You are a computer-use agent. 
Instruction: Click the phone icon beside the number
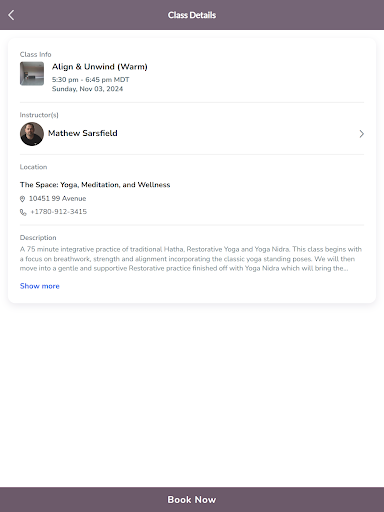coord(23,212)
